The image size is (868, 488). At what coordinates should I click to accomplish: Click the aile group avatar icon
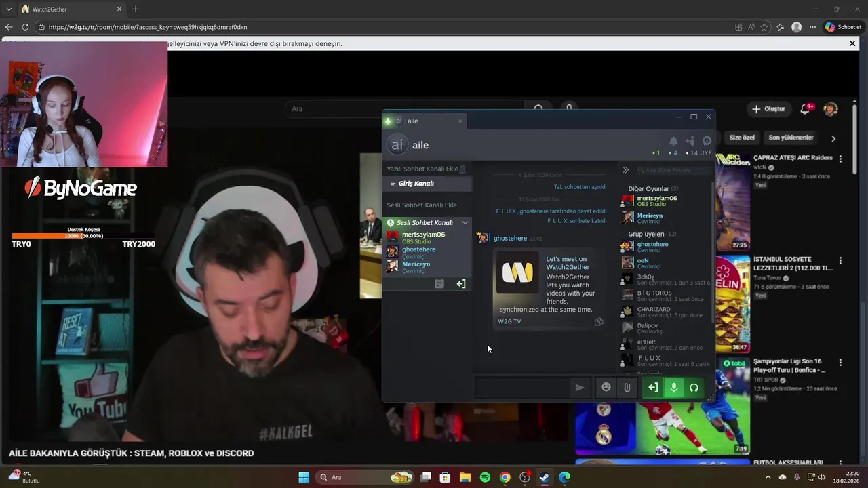point(397,144)
